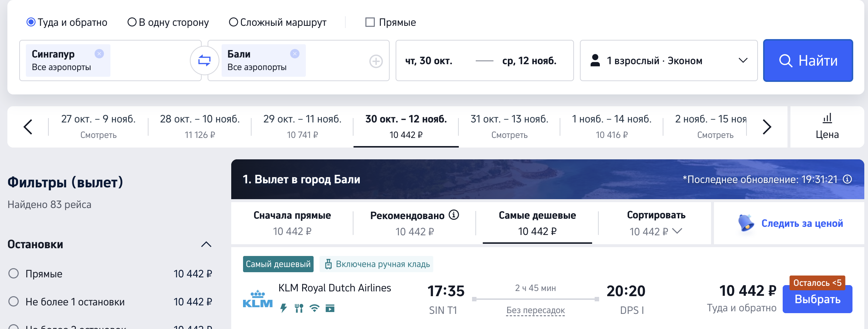Click info icon next to Рекомендовано
Screen dimensions: 868x329
click(x=454, y=215)
